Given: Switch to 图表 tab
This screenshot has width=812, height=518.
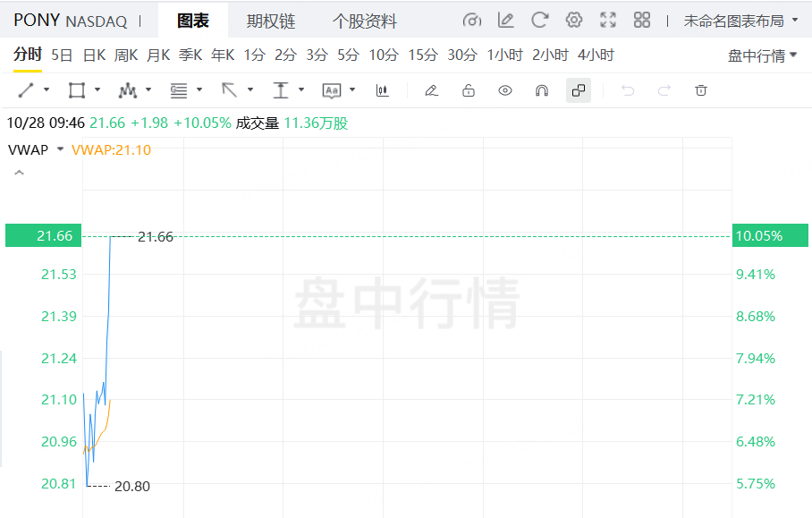Looking at the screenshot, I should coord(193,21).
